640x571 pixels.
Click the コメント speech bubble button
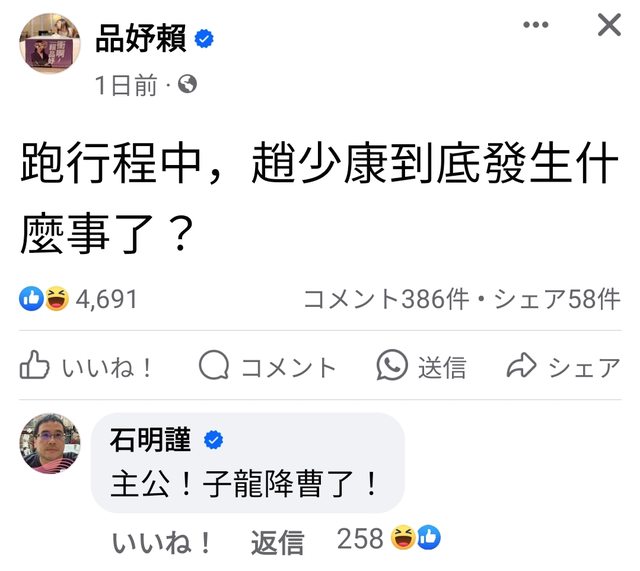267,367
